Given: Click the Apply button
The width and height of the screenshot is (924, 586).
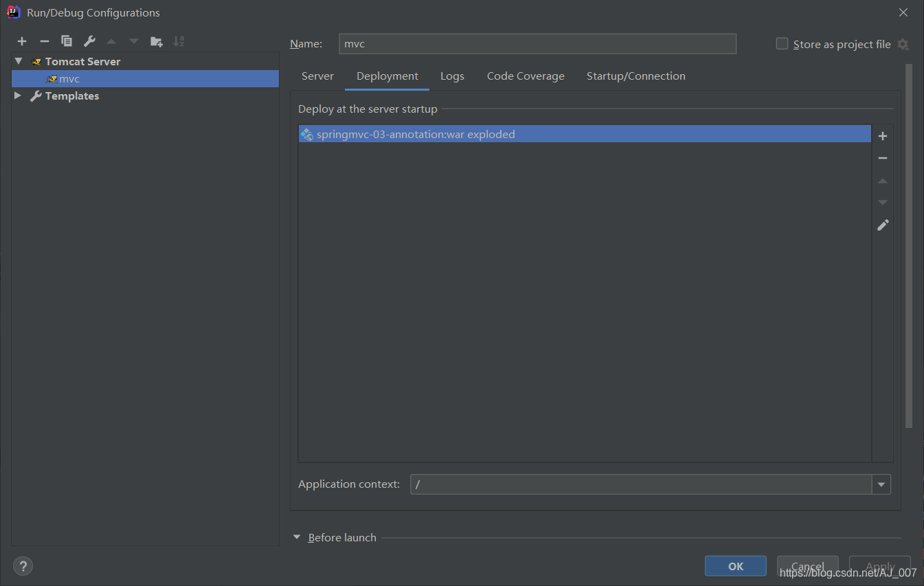Looking at the screenshot, I should 880,566.
